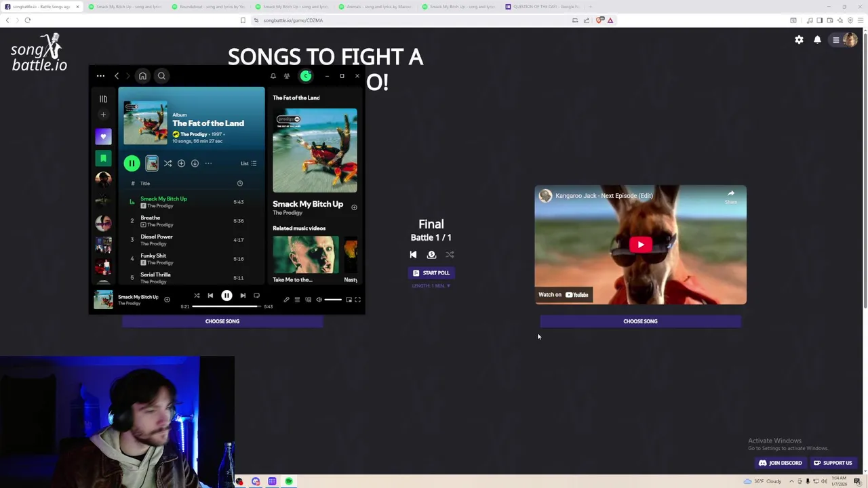The height and width of the screenshot is (488, 868).
Task: Open List view options dropdown
Action: pos(248,163)
